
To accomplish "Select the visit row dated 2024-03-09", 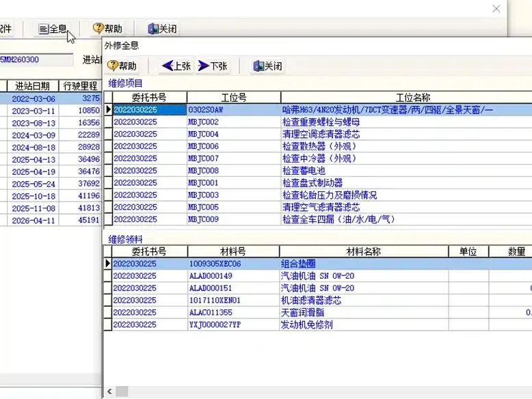I will click(x=51, y=135).
